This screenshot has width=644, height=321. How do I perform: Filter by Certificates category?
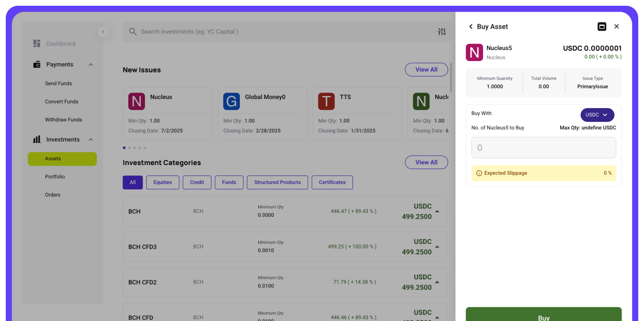click(x=332, y=182)
